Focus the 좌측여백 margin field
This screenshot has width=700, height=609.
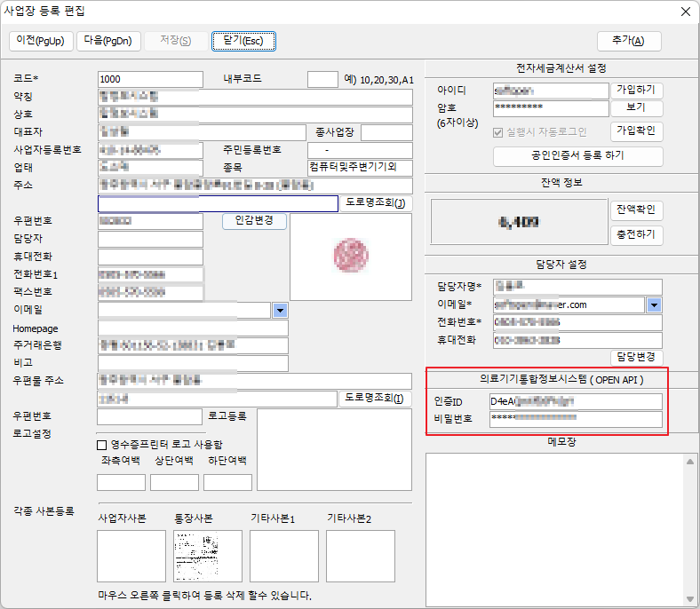[x=121, y=483]
